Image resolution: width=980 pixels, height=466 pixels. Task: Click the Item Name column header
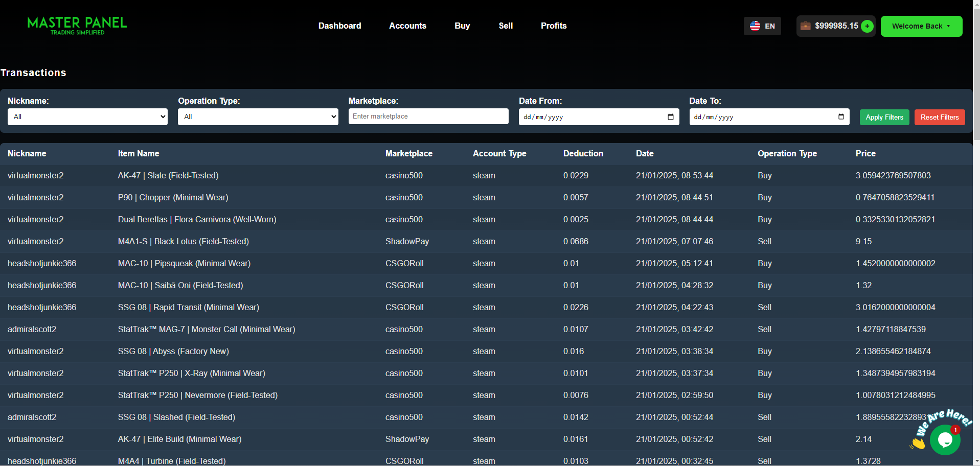click(x=139, y=153)
